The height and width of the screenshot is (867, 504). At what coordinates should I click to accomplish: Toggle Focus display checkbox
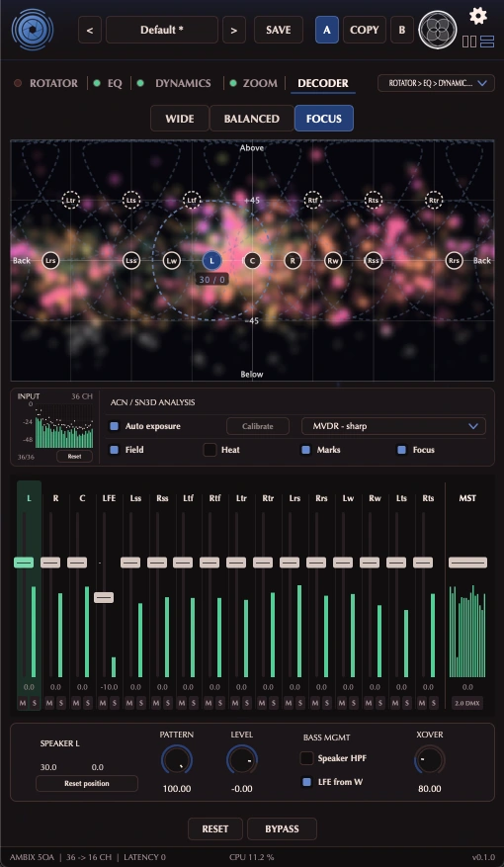pos(402,450)
